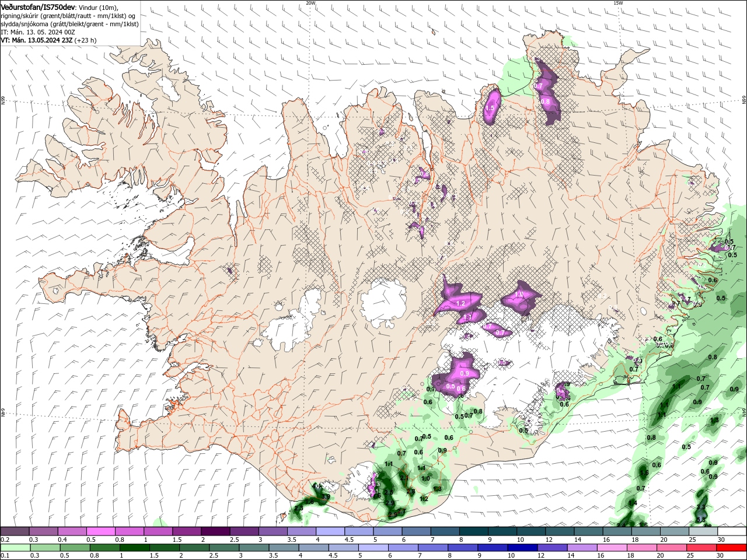Viewport: 747px width, 560px height.
Task: Select the pale lavender swatch between 4 and 4.5 in purple scale
Action: pos(330,531)
